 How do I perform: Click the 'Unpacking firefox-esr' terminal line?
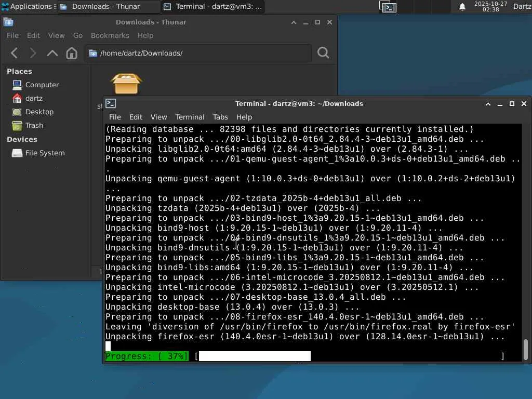(304, 337)
